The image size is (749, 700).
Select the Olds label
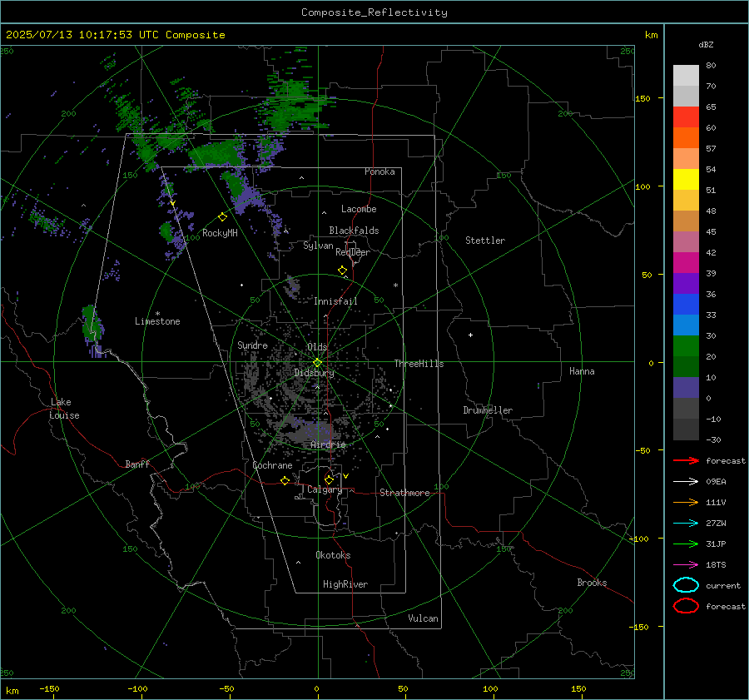pyautogui.click(x=317, y=346)
